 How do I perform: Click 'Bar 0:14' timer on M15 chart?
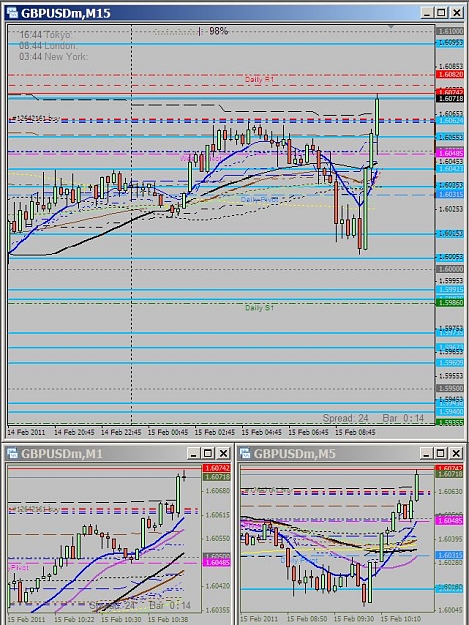pos(403,418)
